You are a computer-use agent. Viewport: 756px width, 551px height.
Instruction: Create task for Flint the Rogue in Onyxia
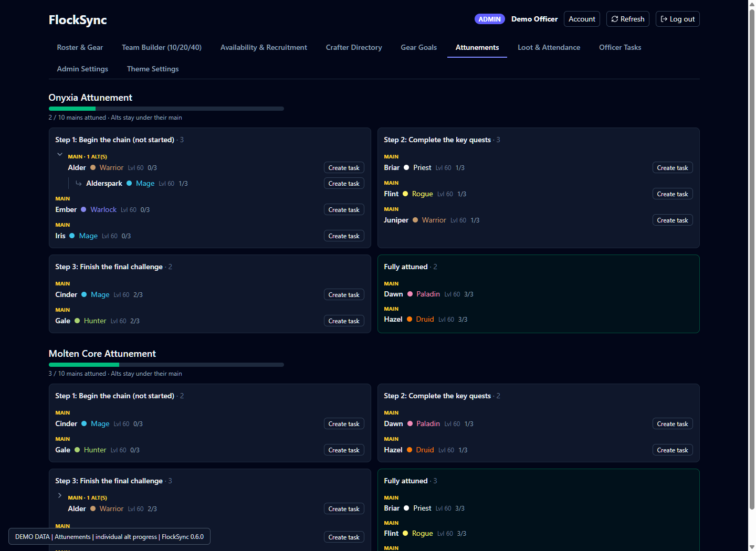pos(673,194)
